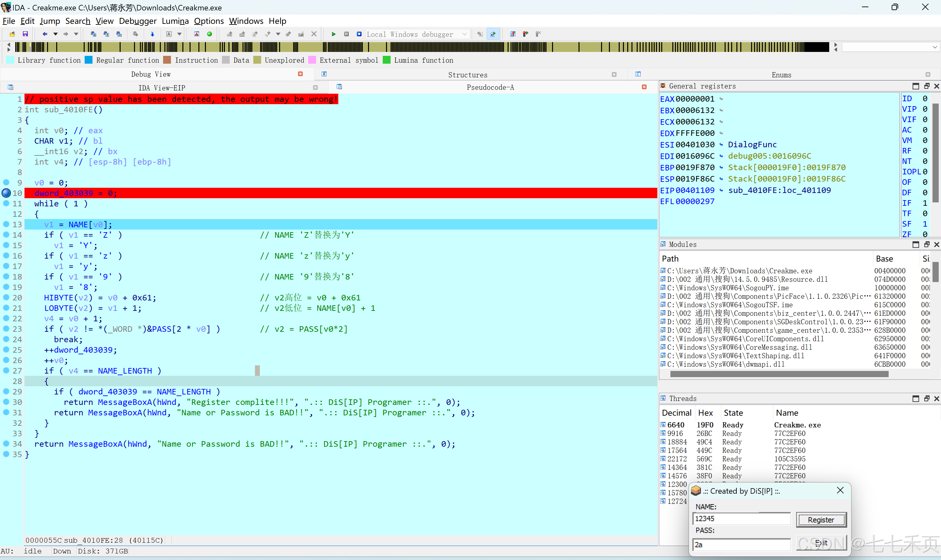Switch to the IDA View-EIP tab

161,88
